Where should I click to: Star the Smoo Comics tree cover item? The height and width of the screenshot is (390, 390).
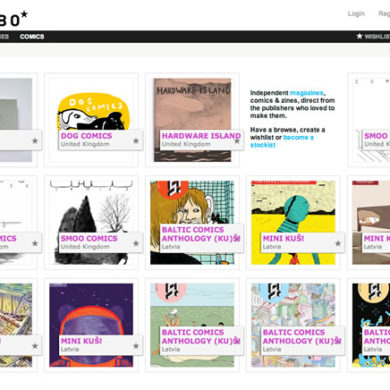click(x=136, y=243)
